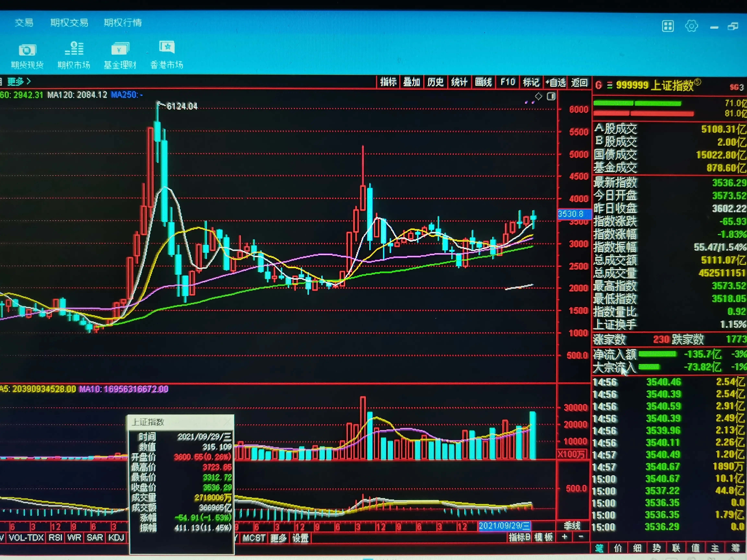747x560 pixels.
Task: Click the 2021/09/29 date marker on timeline
Action: [504, 526]
